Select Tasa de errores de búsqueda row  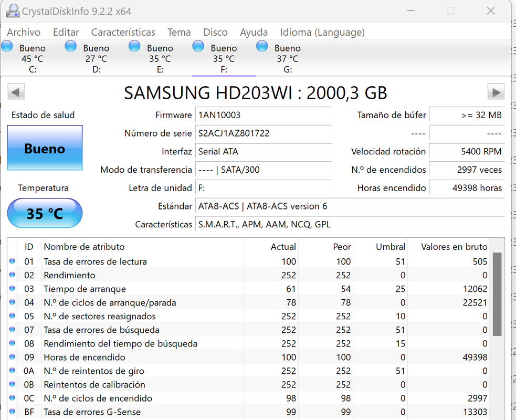pyautogui.click(x=248, y=330)
